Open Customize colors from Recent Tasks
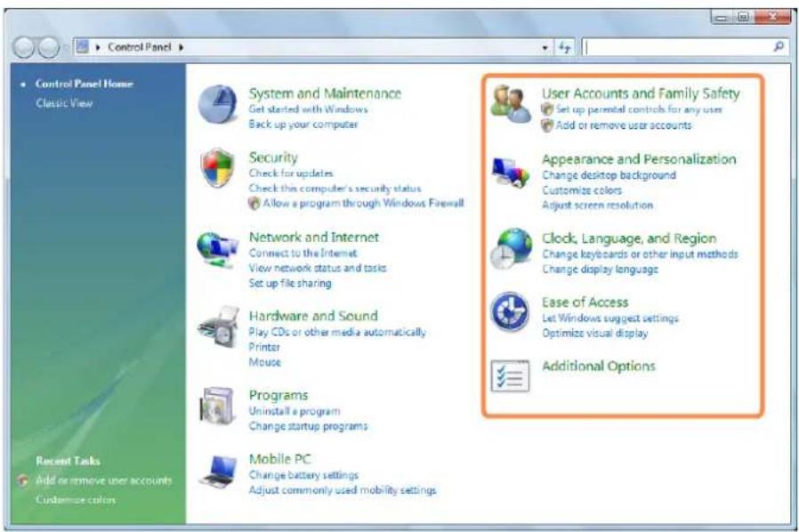Viewport: 799px width, 532px height. (76, 500)
